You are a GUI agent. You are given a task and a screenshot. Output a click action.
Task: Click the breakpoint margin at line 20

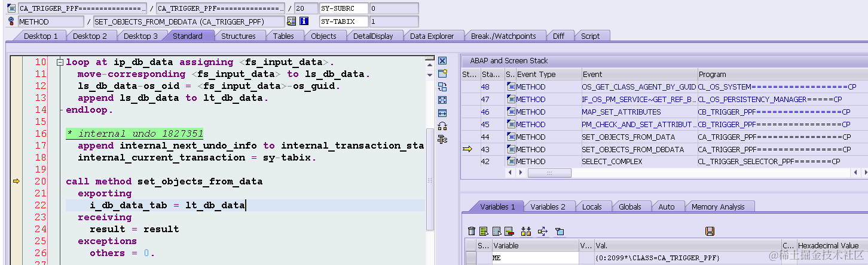click(16, 181)
